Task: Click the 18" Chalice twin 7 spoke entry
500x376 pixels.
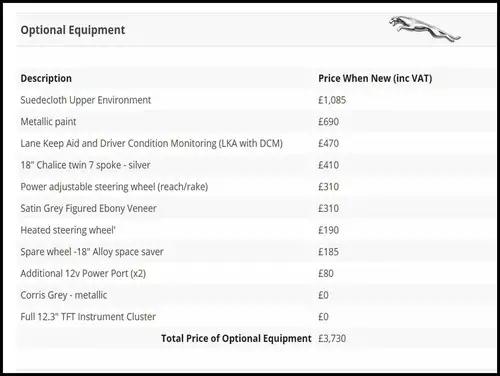Action: pos(85,165)
